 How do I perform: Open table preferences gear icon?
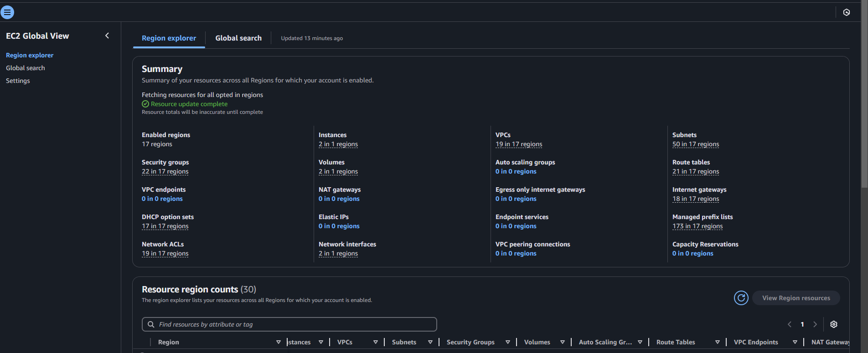(x=834, y=324)
